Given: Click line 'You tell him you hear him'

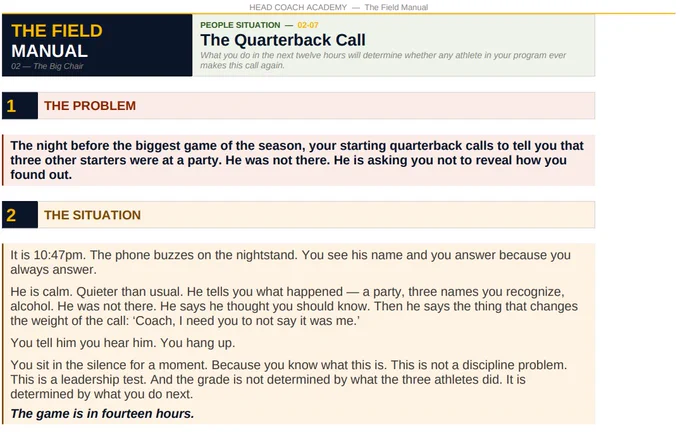Looking at the screenshot, I should 123,343.
